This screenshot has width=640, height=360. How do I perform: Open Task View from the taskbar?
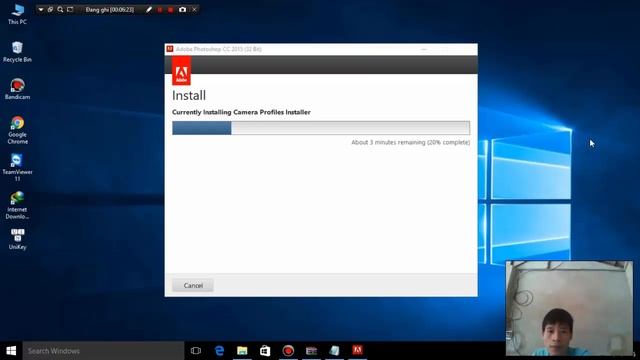click(x=196, y=351)
